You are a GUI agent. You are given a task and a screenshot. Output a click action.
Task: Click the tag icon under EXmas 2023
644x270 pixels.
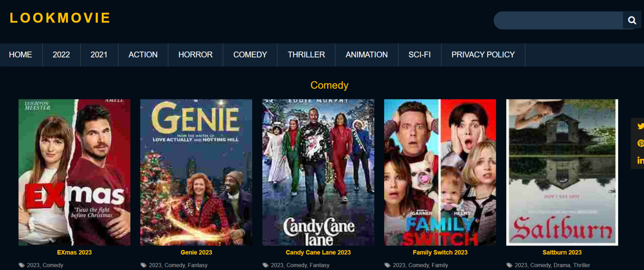22,265
